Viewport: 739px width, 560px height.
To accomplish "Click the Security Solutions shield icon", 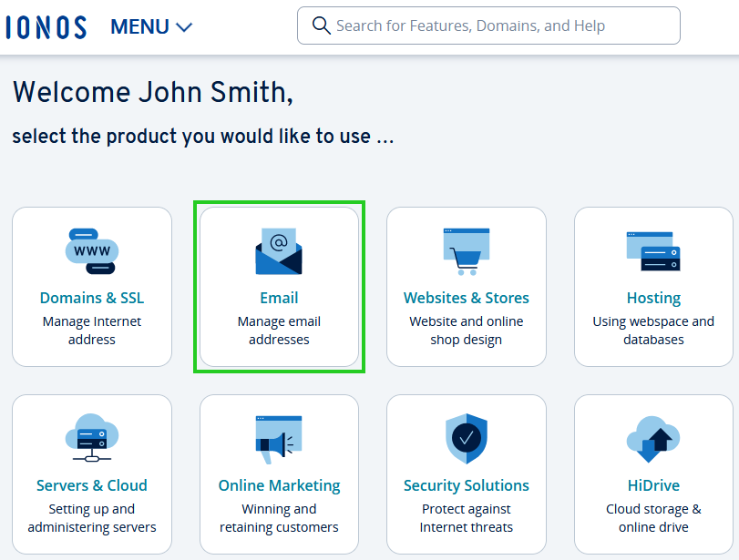I will (467, 439).
